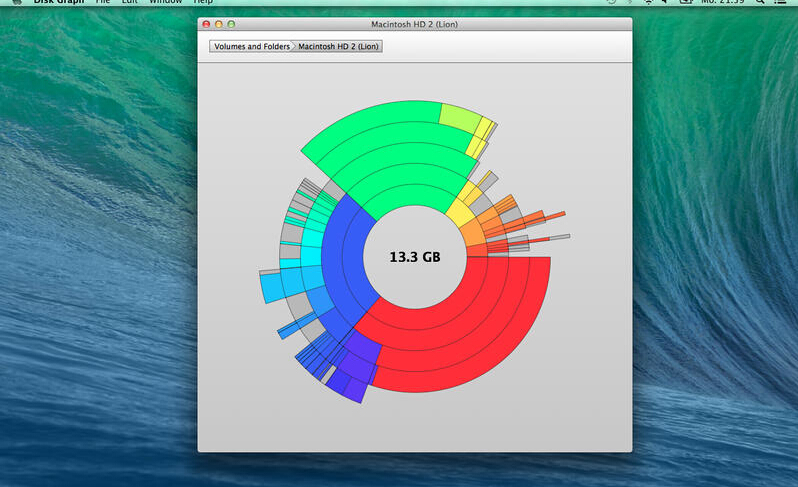Select the outermost large green arc
Screen dimensions: 798x487
(367, 120)
